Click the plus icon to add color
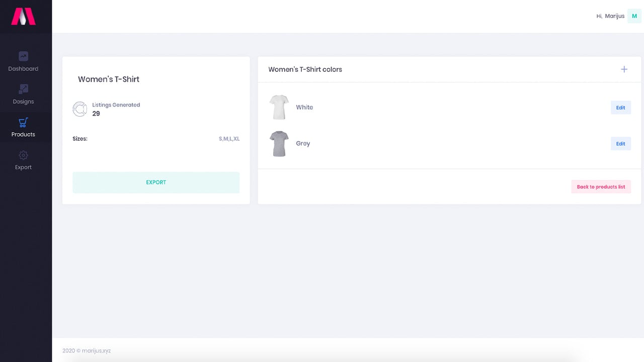 pos(624,69)
